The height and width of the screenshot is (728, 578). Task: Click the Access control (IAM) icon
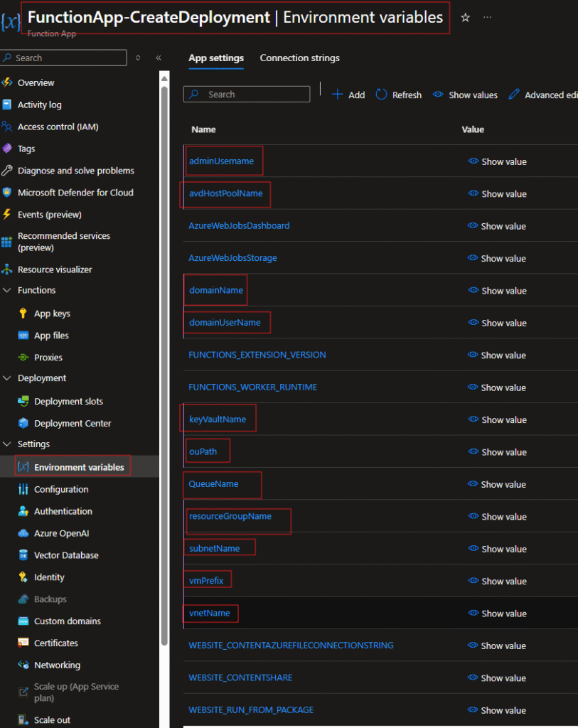(x=7, y=127)
